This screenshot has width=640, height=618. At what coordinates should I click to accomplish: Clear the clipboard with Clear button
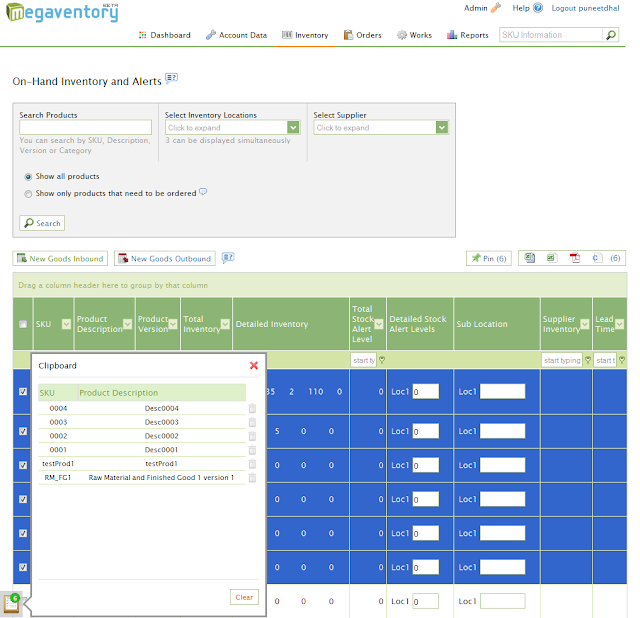pyautogui.click(x=244, y=597)
